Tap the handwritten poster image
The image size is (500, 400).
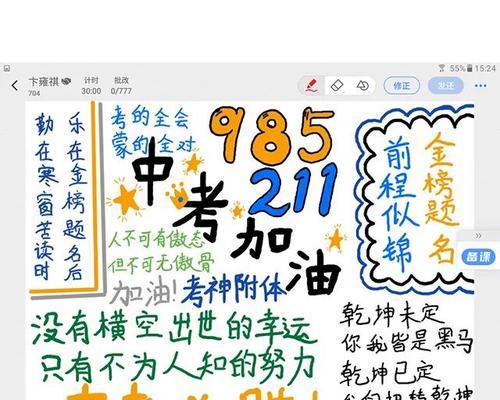click(x=250, y=251)
